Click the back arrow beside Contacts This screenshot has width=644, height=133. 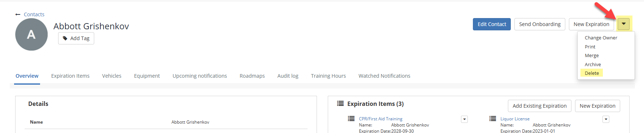coord(18,14)
